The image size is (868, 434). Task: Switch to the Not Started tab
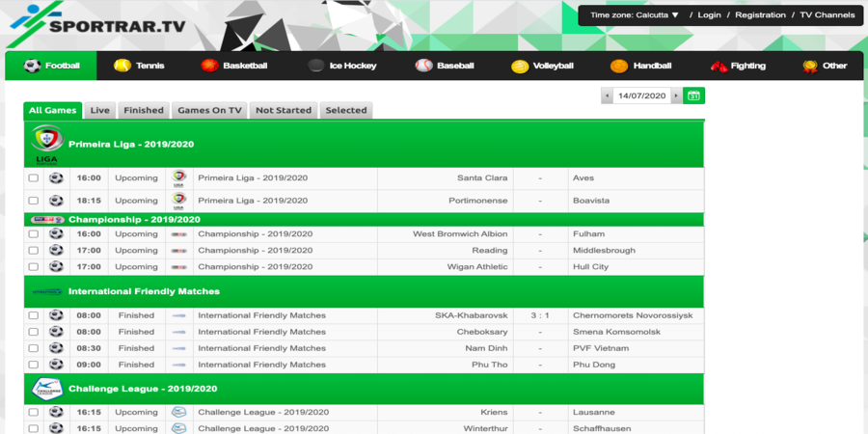coord(284,110)
